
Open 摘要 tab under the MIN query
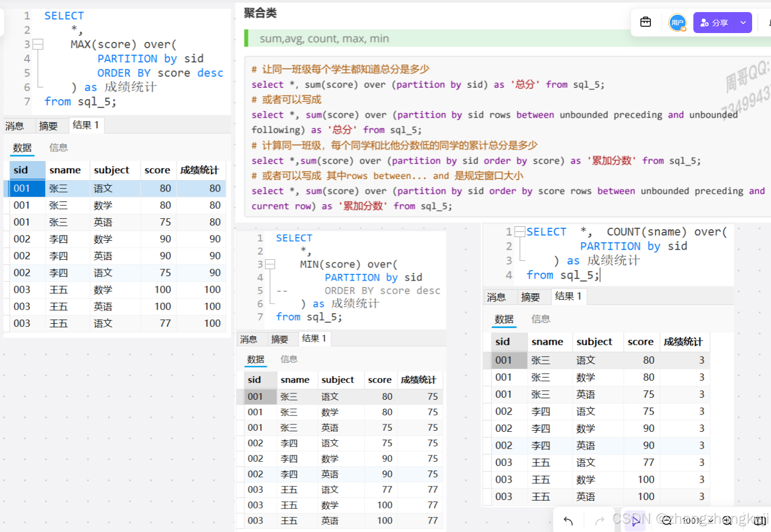pos(280,339)
